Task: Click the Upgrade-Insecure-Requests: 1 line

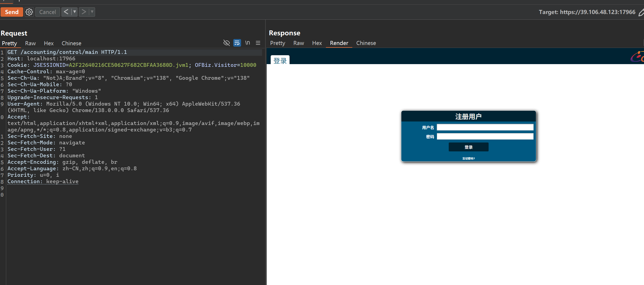Action: coord(53,97)
